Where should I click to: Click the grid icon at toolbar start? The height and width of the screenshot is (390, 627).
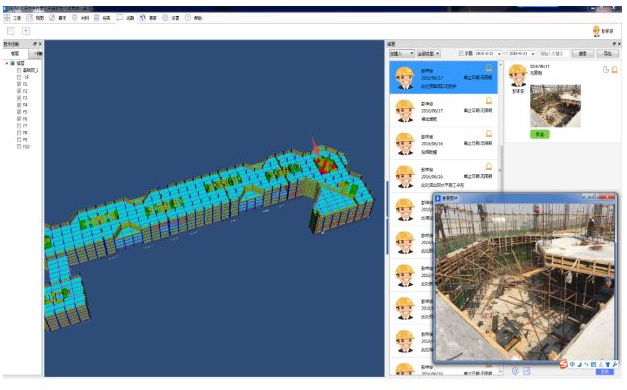pyautogui.click(x=7, y=18)
